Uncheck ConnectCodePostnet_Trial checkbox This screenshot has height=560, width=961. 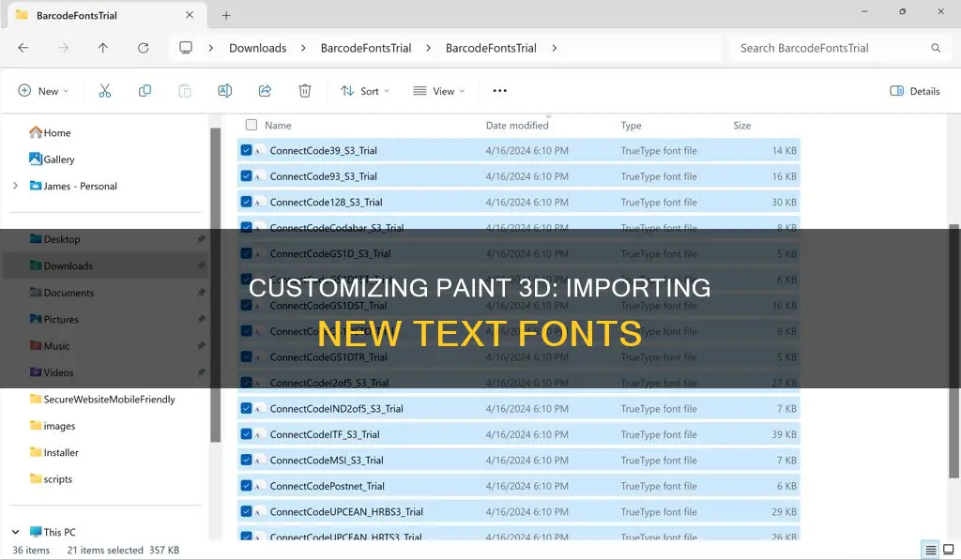coord(247,485)
